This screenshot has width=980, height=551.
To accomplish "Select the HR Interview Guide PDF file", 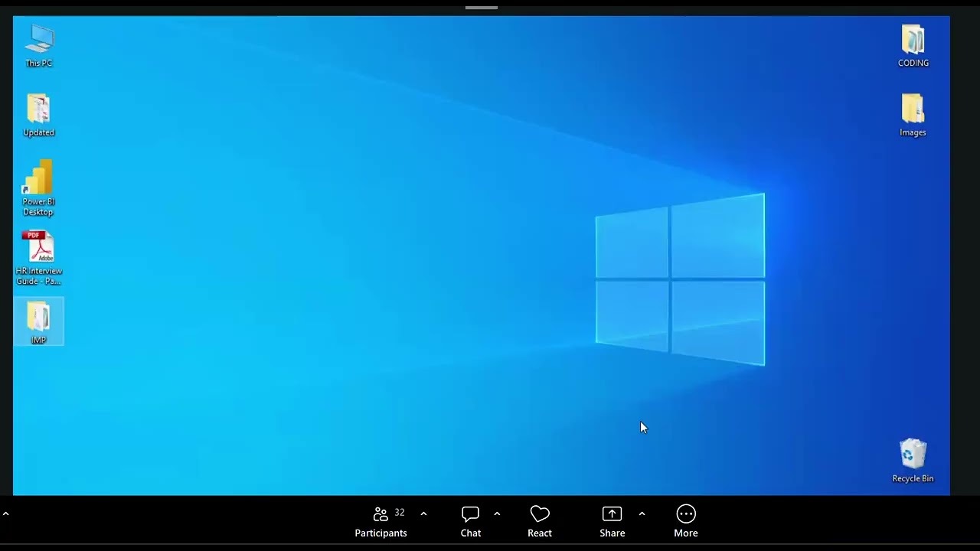I will tap(39, 258).
